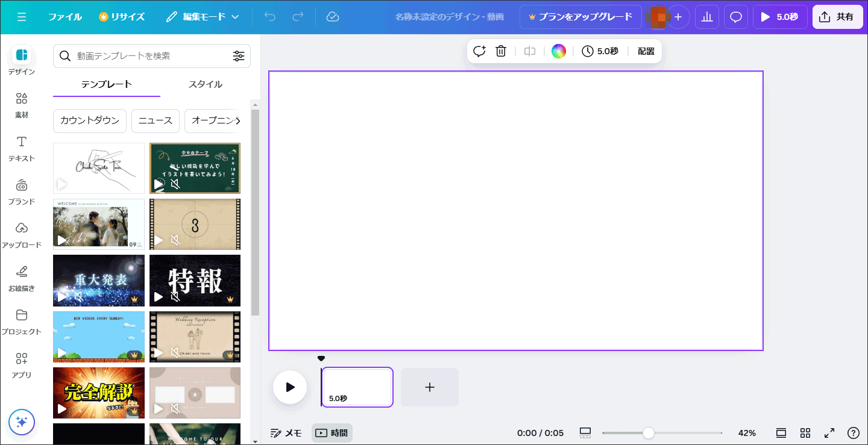Open the grid view icon
This screenshot has height=445, width=868.
pos(805,433)
